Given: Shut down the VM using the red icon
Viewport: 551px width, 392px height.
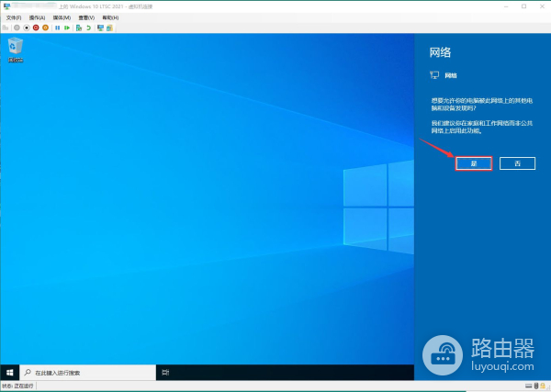Looking at the screenshot, I should tap(36, 28).
